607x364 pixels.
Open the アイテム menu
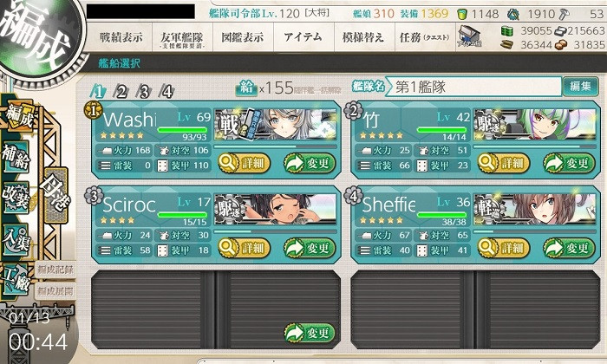[303, 37]
